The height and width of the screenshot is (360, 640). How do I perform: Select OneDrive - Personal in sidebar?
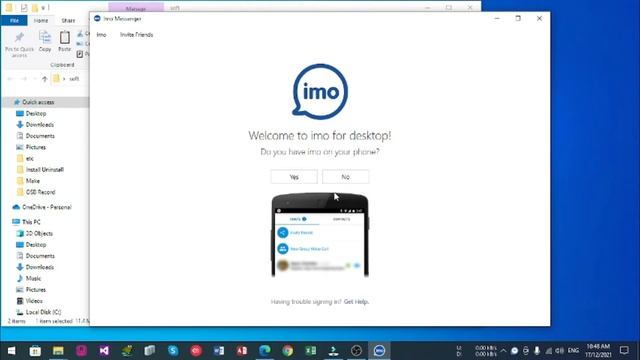[47, 207]
